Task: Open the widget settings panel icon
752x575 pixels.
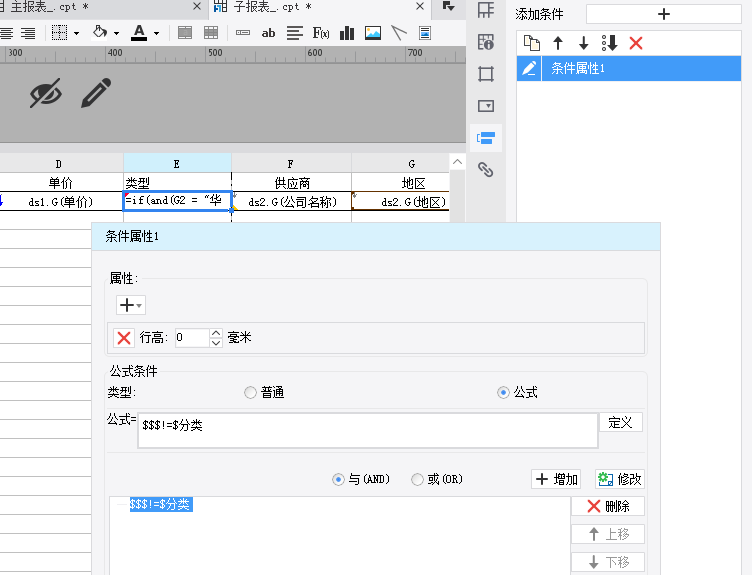Action: (486, 106)
